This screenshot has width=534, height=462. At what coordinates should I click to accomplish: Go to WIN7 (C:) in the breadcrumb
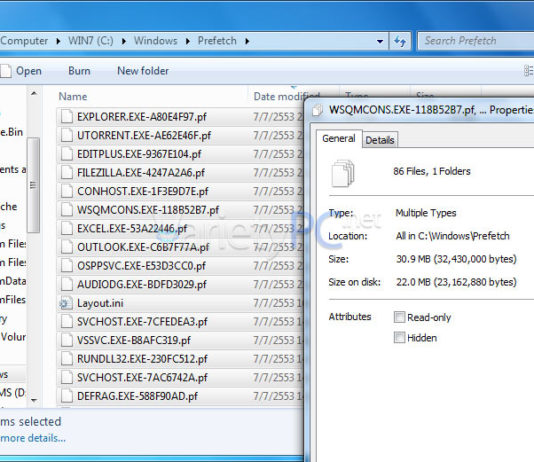coord(91,41)
